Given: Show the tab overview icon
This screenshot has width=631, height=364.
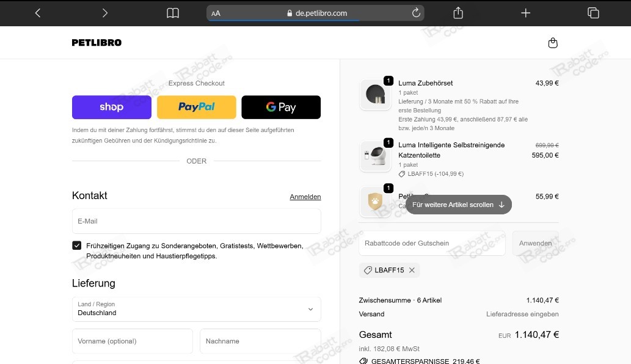Looking at the screenshot, I should click(593, 13).
